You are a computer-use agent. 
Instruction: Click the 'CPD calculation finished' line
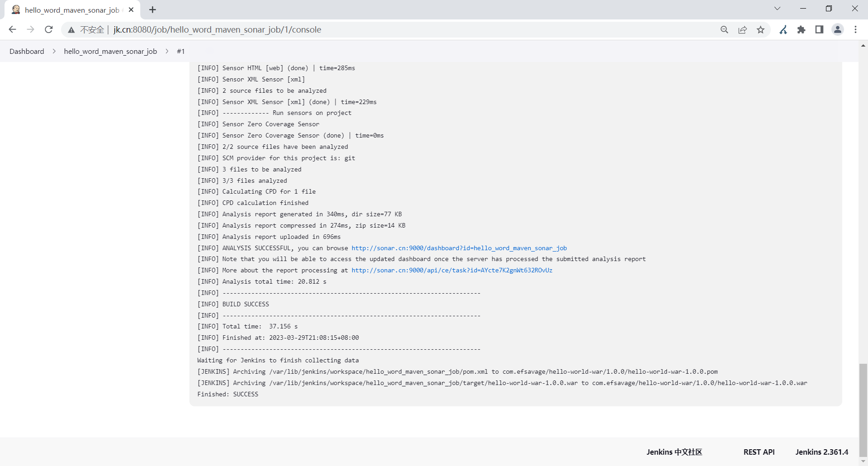(x=253, y=203)
